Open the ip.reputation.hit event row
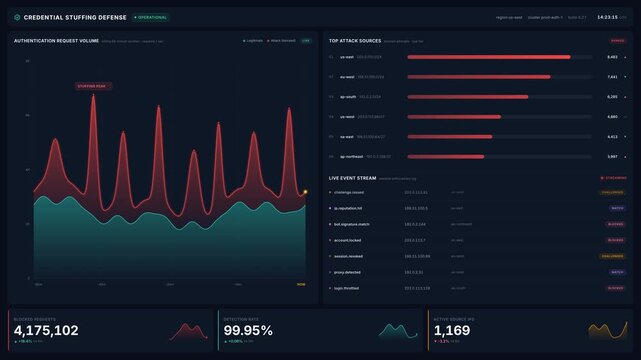Image resolution: width=641 pixels, height=360 pixels. (x=478, y=208)
